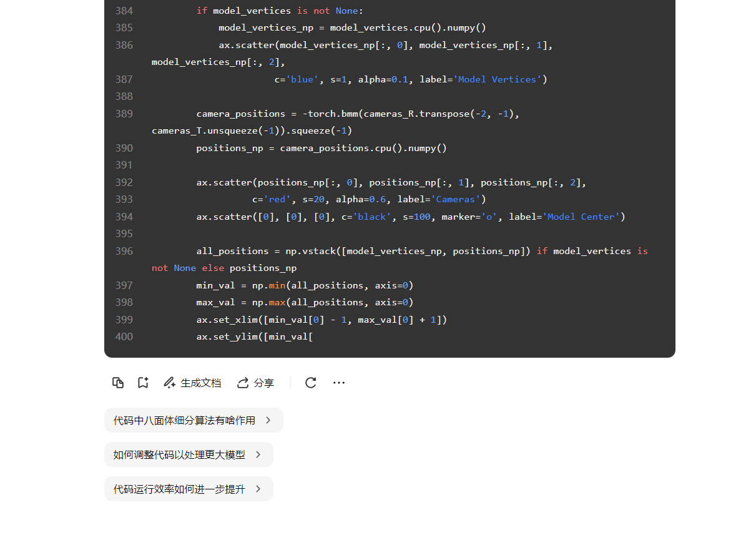This screenshot has height=540, width=756.
Task: Regenerate the answer with the refresh icon
Action: point(311,383)
